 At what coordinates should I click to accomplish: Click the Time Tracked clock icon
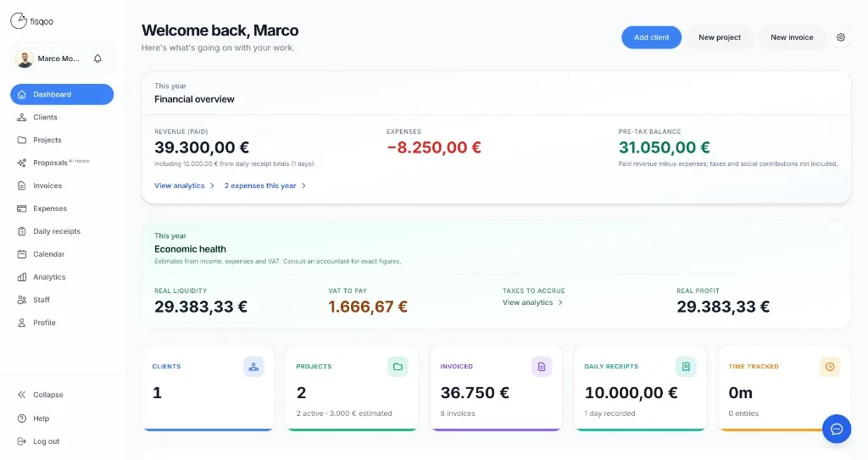(830, 367)
